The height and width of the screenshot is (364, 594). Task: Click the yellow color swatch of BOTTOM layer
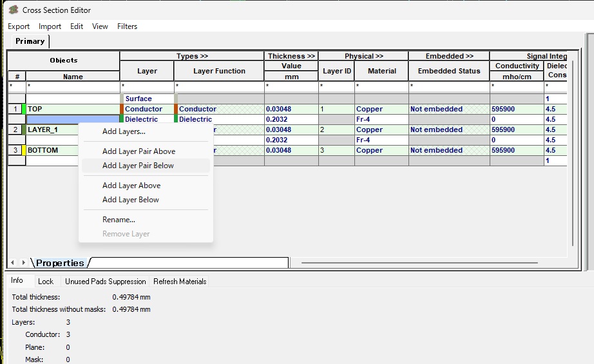click(24, 150)
